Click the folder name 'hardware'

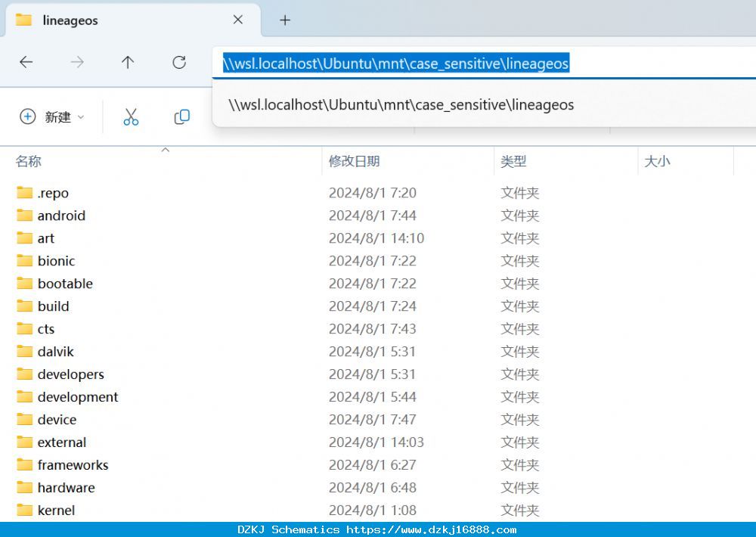pyautogui.click(x=66, y=487)
